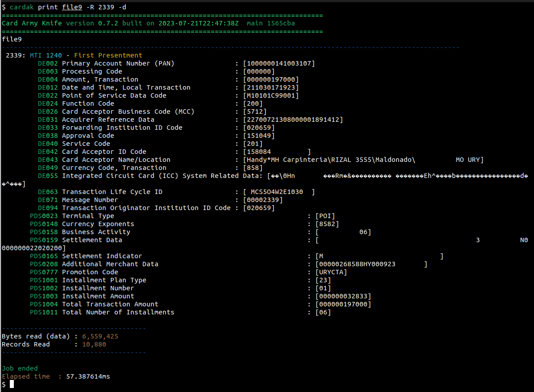Click the PDS0023 Terminal Type value POI
Image resolution: width=534 pixels, height=392 pixels.
pyautogui.click(x=325, y=216)
